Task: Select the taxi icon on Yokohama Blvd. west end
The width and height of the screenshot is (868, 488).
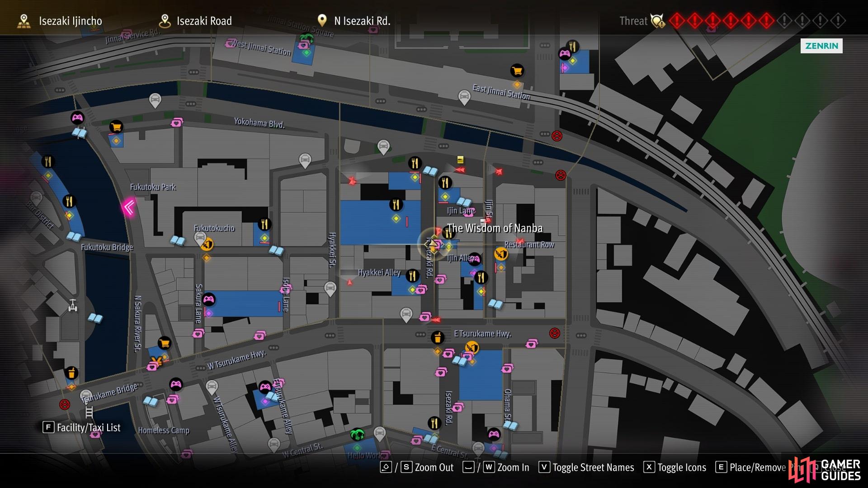Action: coord(155,100)
